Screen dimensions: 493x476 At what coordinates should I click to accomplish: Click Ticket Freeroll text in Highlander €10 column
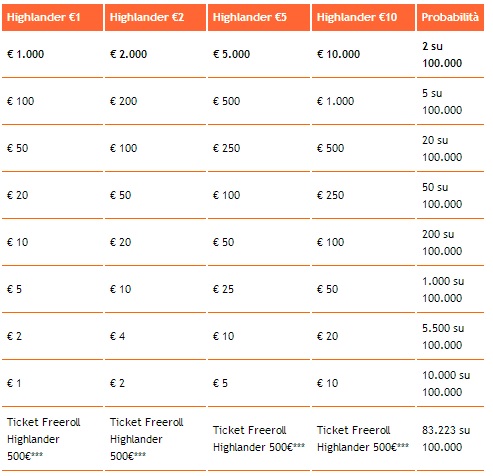click(353, 430)
